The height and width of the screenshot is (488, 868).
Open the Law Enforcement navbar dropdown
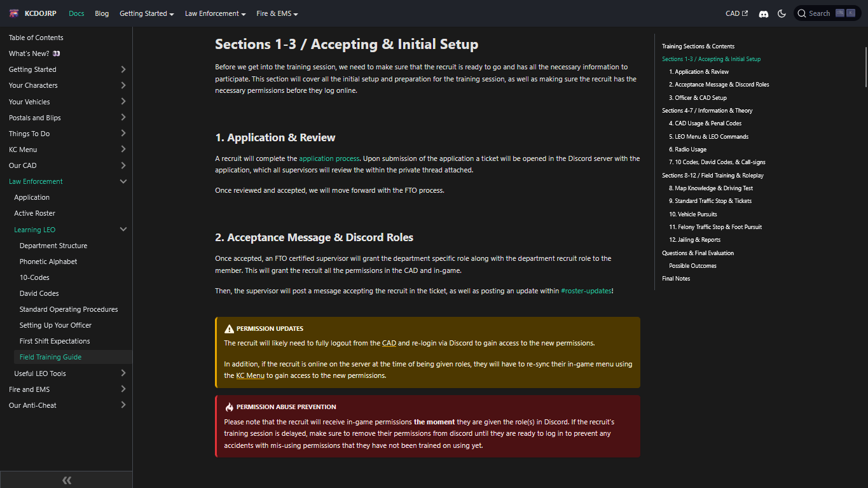[x=215, y=13]
